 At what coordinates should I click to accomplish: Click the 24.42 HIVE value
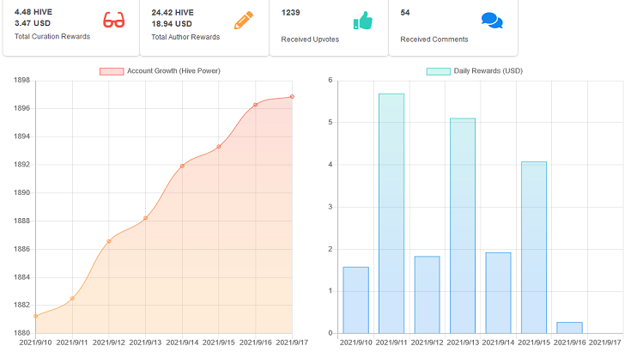point(173,13)
